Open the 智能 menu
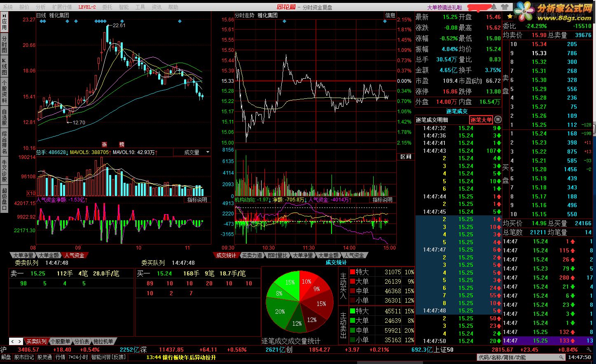This screenshot has height=364, width=596. tap(124, 7)
